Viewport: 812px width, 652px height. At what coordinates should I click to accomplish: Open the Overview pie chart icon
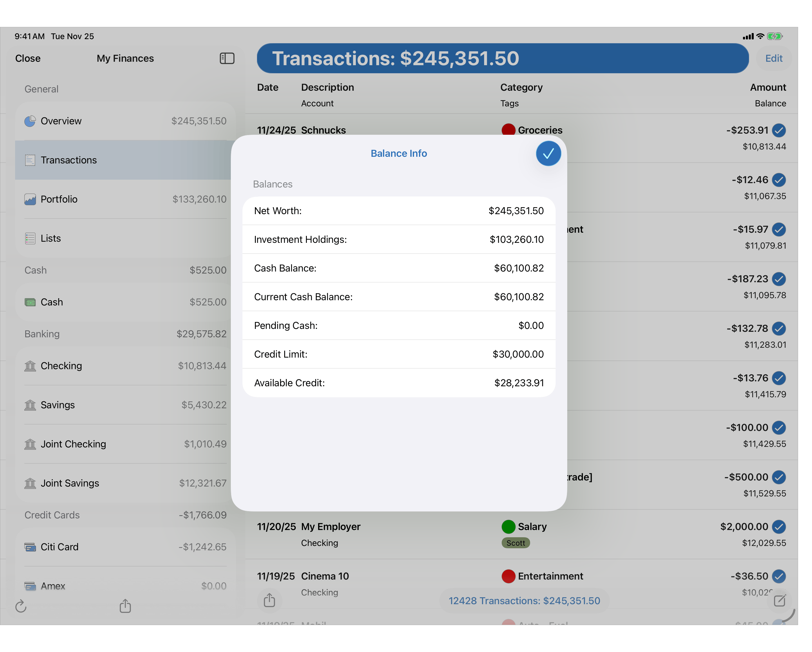coord(30,121)
